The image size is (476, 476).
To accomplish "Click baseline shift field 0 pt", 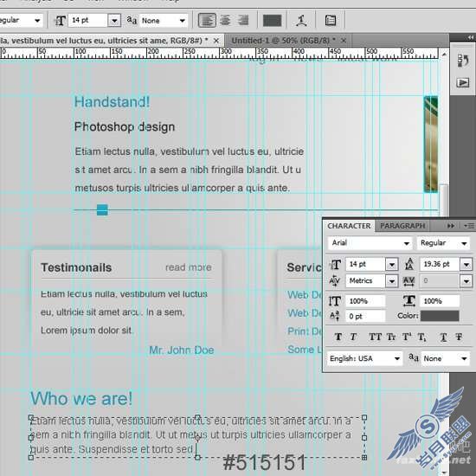I will pos(366,316).
